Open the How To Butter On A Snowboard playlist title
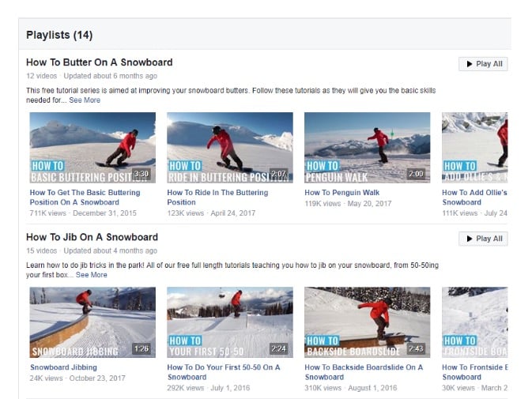 tap(99, 62)
